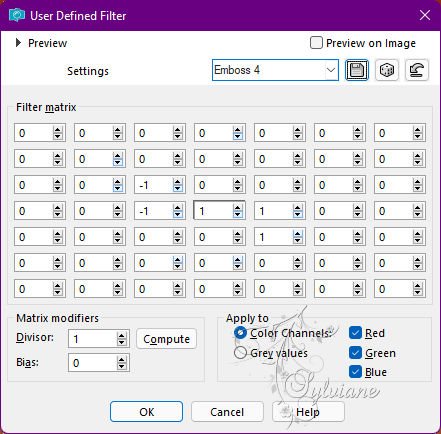This screenshot has width=441, height=434.
Task: Click the Reset to default arrow icon
Action: click(417, 70)
